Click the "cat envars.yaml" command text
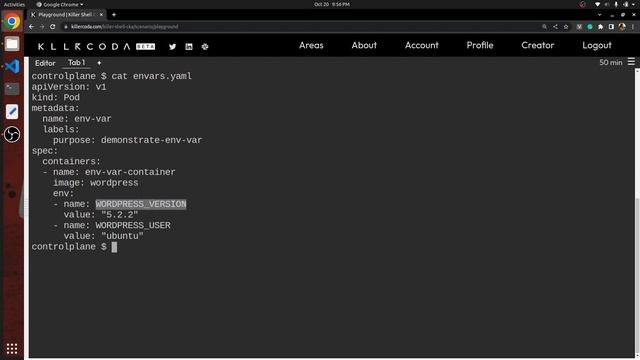 click(x=152, y=76)
